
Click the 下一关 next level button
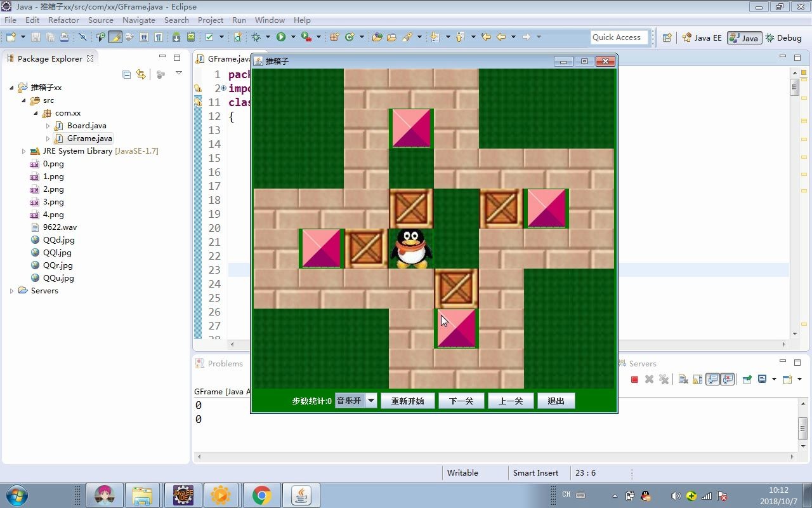click(461, 401)
